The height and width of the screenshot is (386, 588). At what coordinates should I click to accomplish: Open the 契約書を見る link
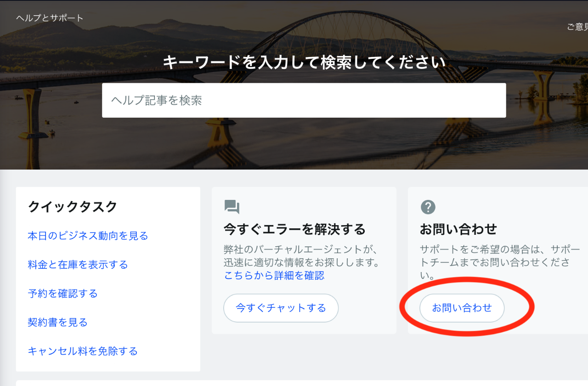click(57, 323)
